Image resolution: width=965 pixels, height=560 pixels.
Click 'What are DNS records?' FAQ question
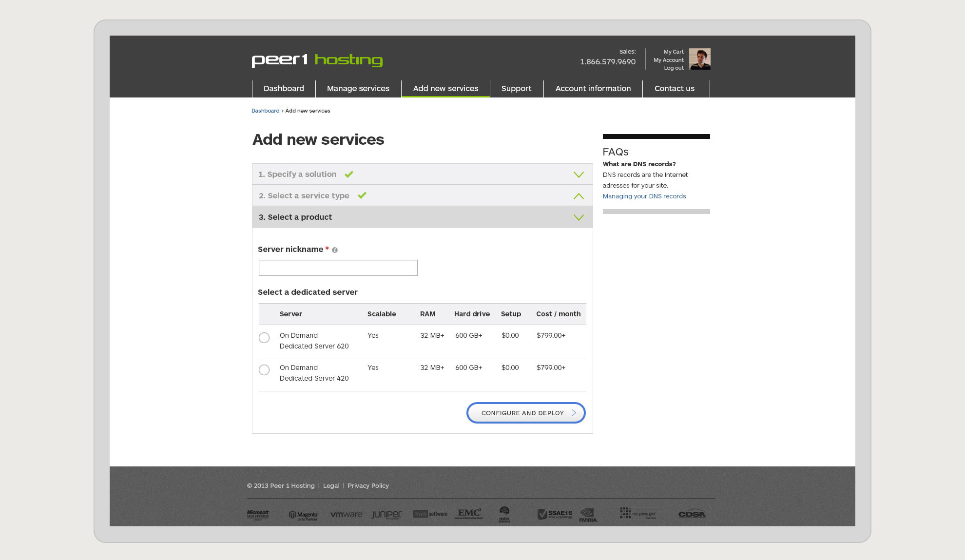coord(639,164)
